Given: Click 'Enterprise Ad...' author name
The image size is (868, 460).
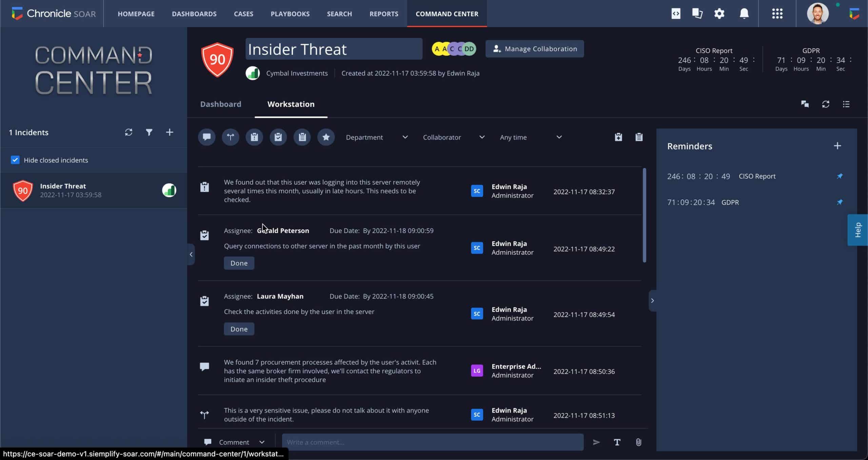Looking at the screenshot, I should click(x=516, y=366).
